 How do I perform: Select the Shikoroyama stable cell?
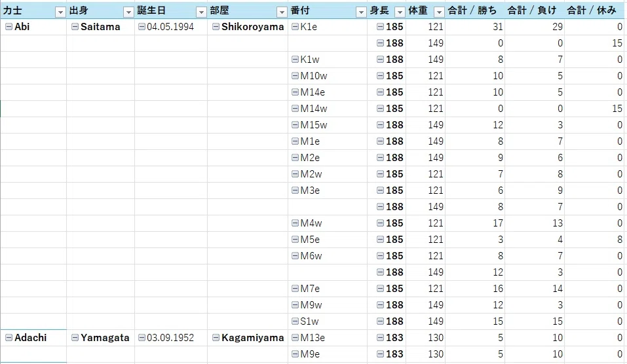(248, 27)
